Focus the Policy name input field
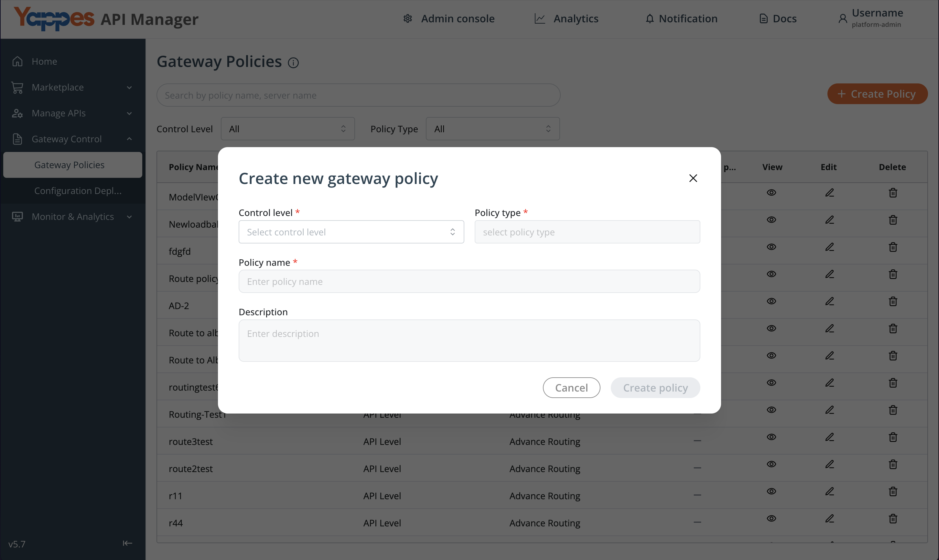Image resolution: width=939 pixels, height=560 pixels. pos(469,281)
